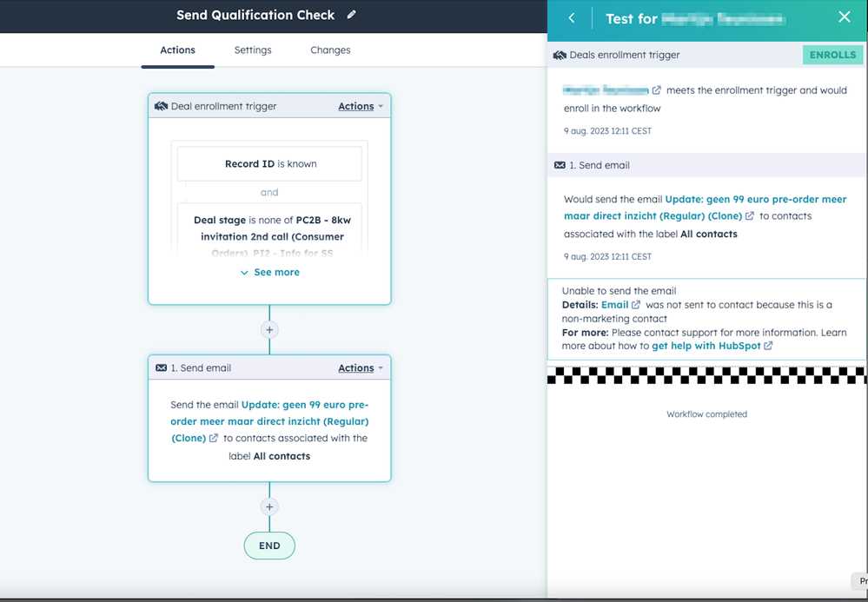Click the Send Qualification Check title
868x602 pixels.
click(255, 15)
